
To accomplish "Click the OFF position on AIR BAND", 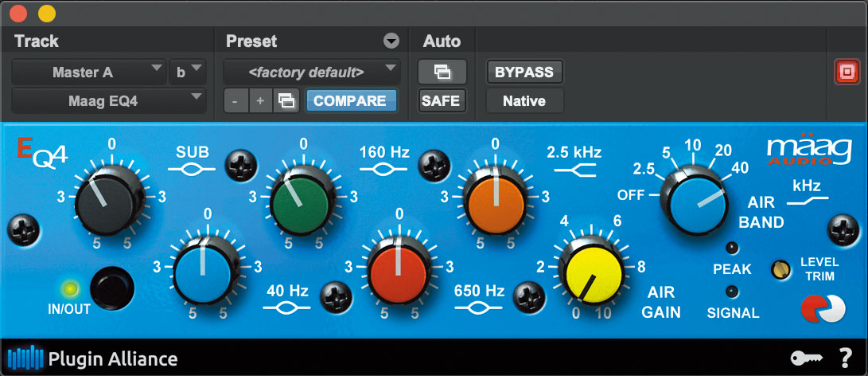I will pos(633,195).
